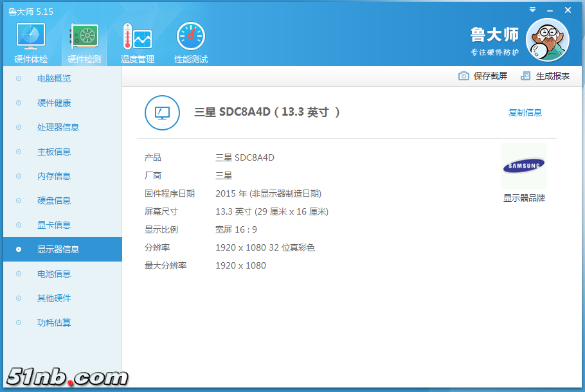The image size is (585, 392).
Task: Launch 性能测试 (Performance Test)
Action: [190, 40]
